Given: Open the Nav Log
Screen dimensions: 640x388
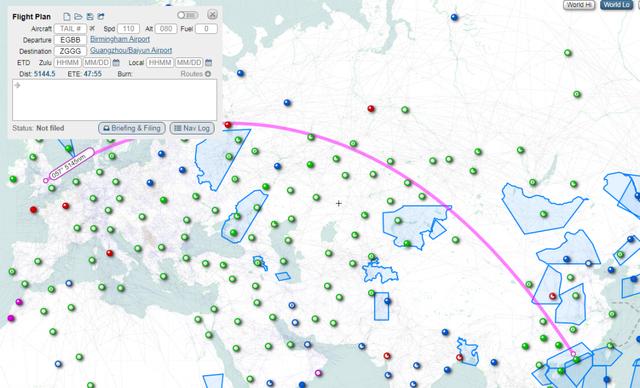Looking at the screenshot, I should coord(192,128).
